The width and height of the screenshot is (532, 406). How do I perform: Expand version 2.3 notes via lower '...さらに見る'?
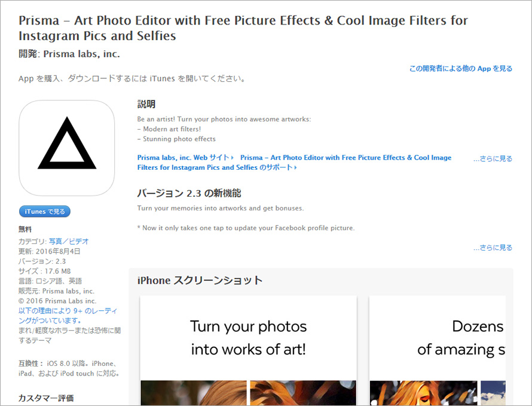tap(493, 248)
